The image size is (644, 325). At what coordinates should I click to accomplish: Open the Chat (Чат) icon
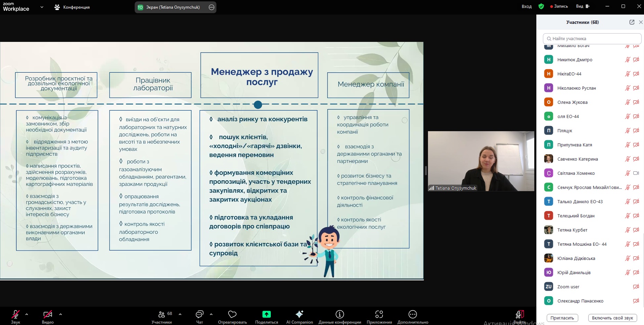pos(199,314)
